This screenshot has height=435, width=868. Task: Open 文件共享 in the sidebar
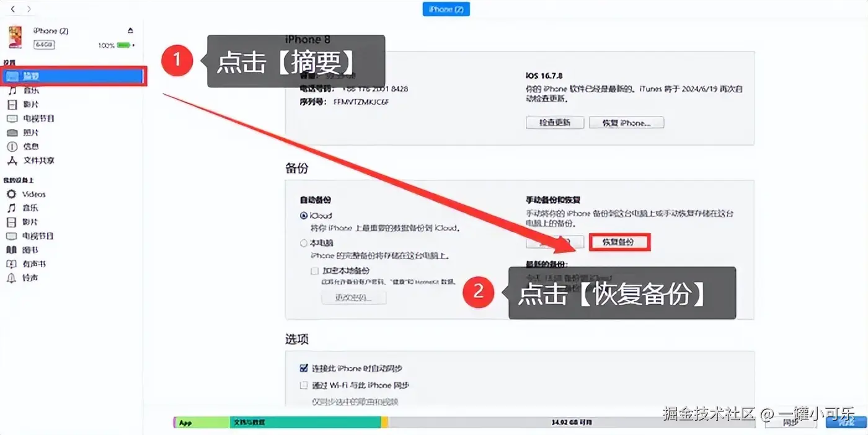point(38,160)
